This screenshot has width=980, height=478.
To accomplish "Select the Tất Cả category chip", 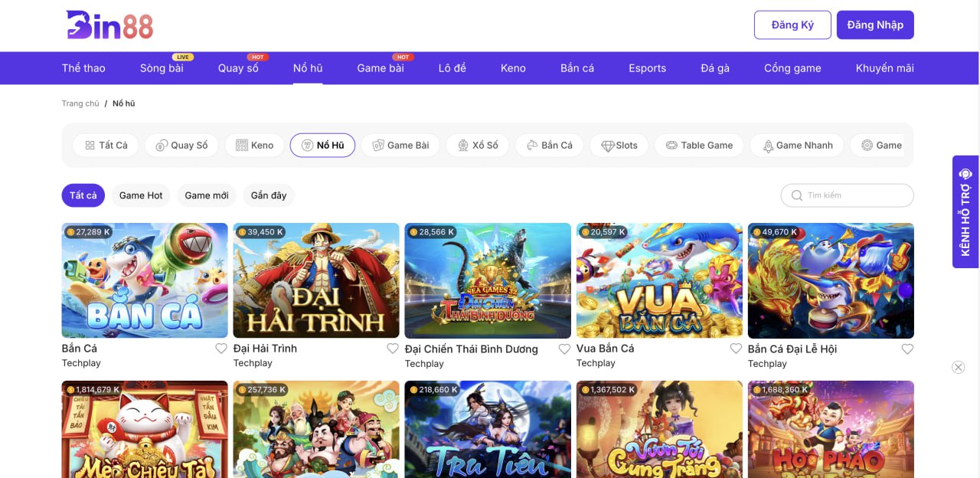I will click(x=106, y=145).
